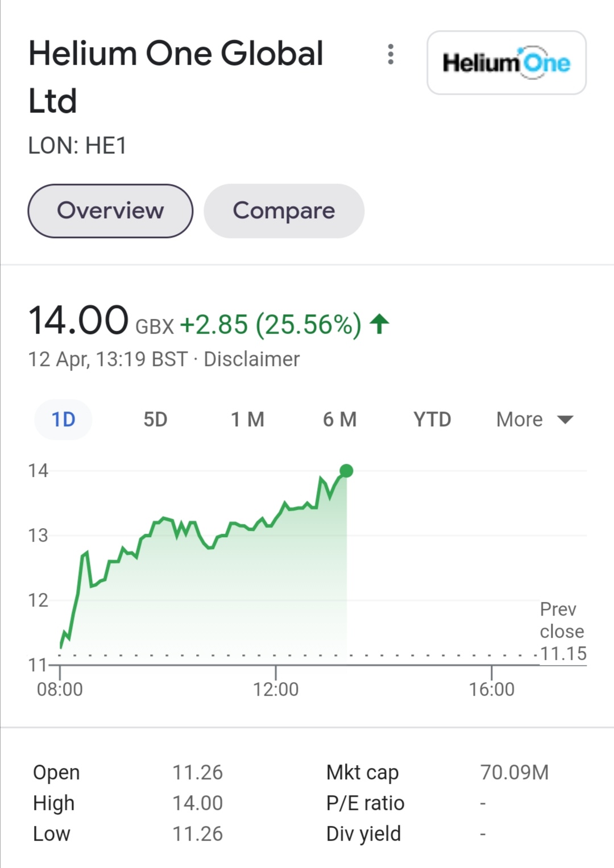Click the Helium One Global Ltd title
The width and height of the screenshot is (614, 868).
point(176,77)
